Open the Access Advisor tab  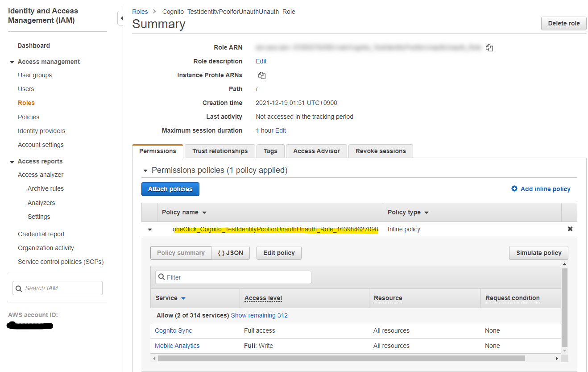316,151
